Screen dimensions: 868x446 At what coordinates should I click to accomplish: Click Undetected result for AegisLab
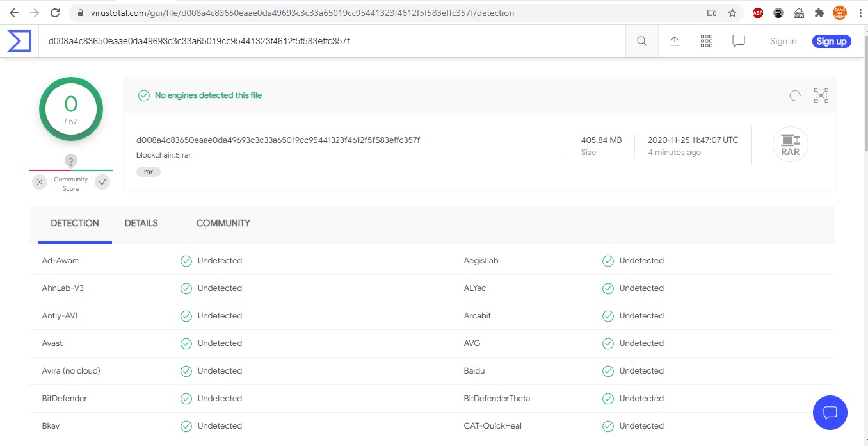tap(641, 261)
